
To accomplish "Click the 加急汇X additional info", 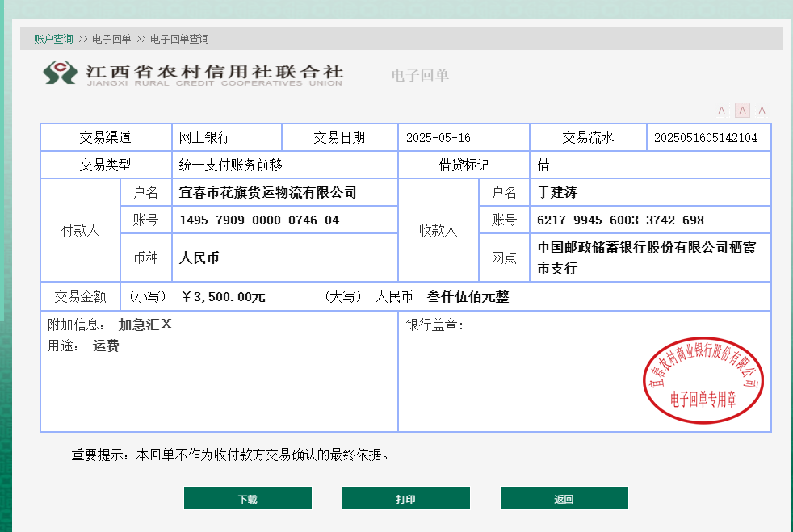I will 145,325.
